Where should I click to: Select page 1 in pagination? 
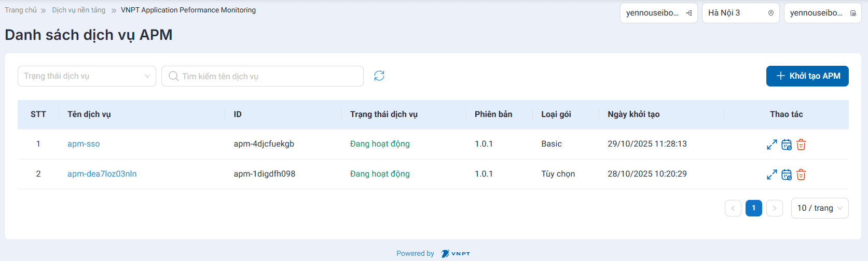[x=753, y=208]
